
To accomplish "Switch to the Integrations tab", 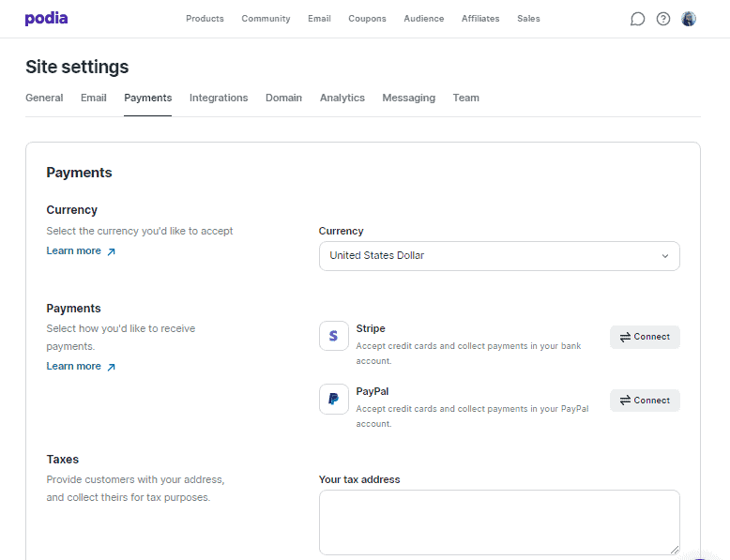I will pos(219,98).
